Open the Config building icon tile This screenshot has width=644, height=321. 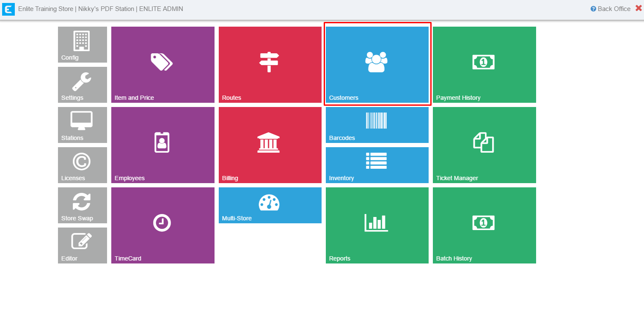click(x=83, y=44)
